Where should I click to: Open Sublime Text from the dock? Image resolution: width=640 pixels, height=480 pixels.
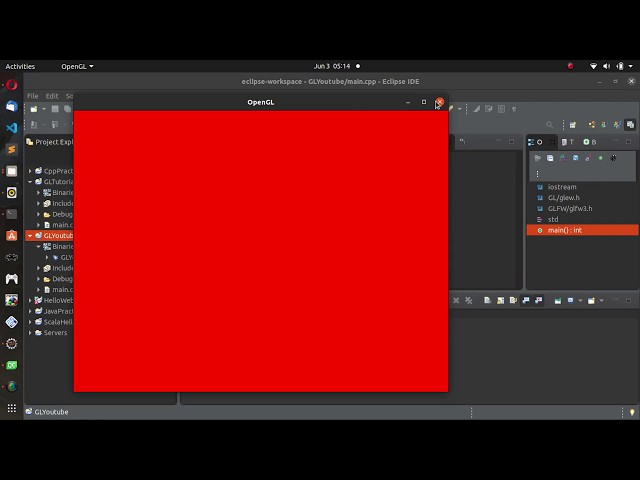[11, 149]
